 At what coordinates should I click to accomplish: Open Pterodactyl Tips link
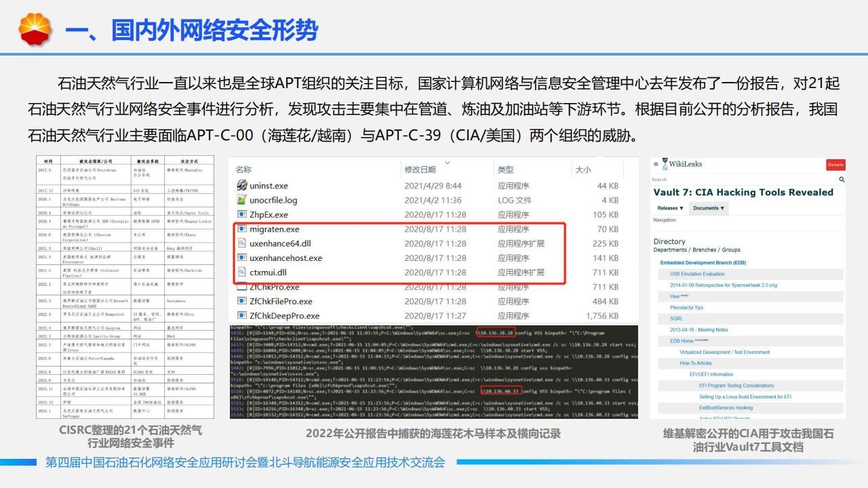point(686,308)
